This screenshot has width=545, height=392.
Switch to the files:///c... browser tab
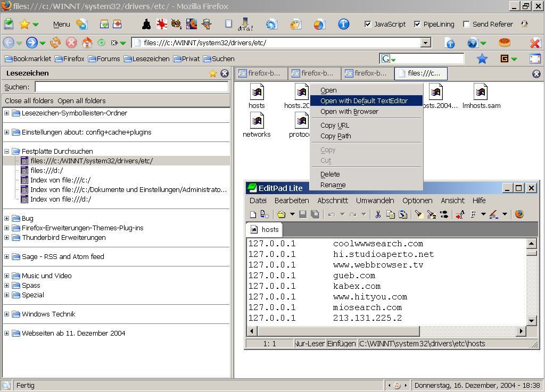[420, 73]
